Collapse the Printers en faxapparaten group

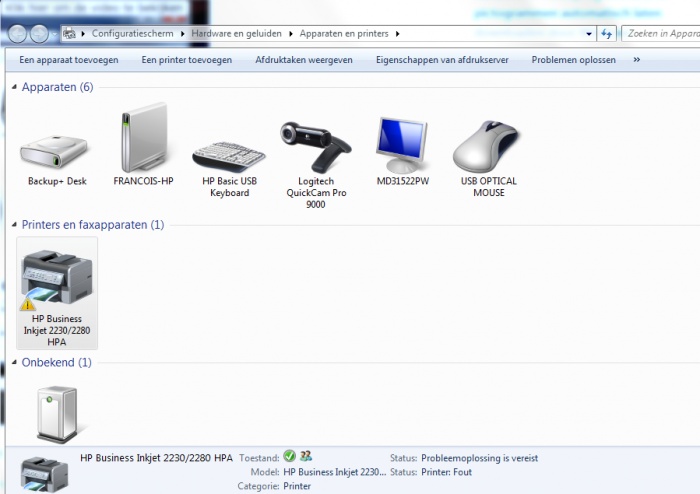click(14, 224)
